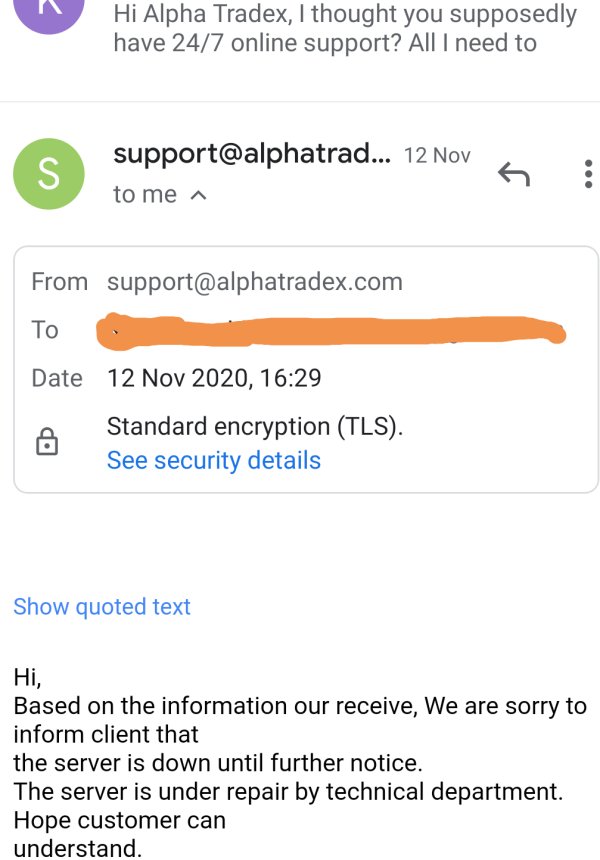Screen dimensions: 600x860
Task: Collapse recipient details with the chevron
Action: [199, 195]
